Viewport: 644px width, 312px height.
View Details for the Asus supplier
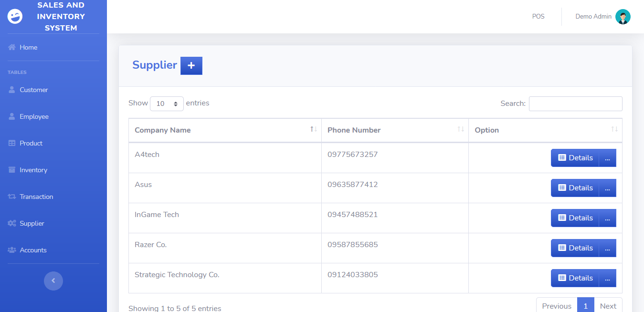pyautogui.click(x=575, y=188)
